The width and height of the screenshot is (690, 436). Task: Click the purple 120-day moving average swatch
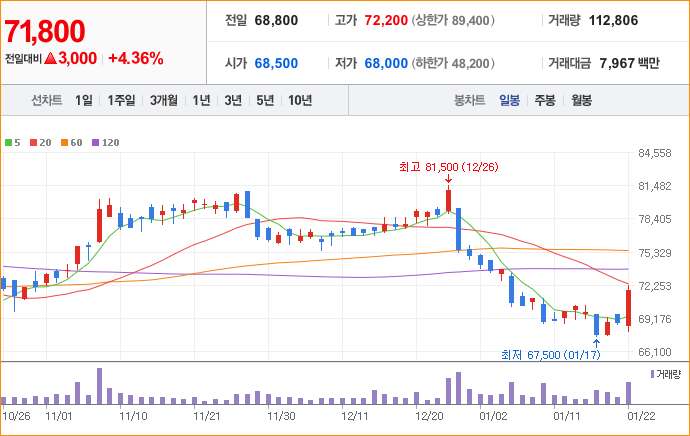click(x=95, y=143)
